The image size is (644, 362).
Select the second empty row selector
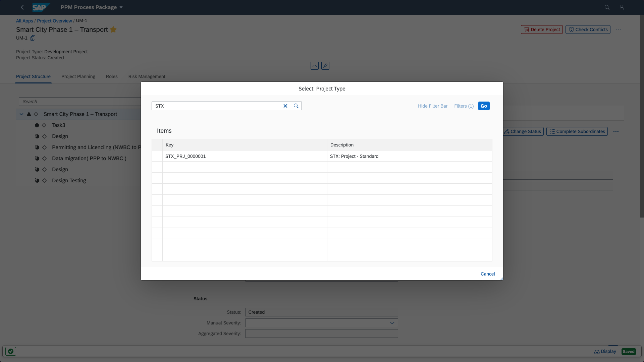click(x=157, y=178)
